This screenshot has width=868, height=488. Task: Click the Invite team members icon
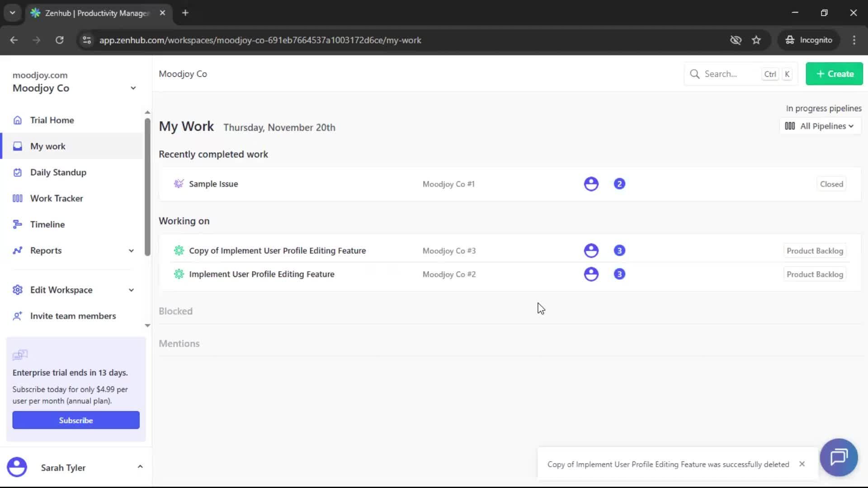[17, 316]
